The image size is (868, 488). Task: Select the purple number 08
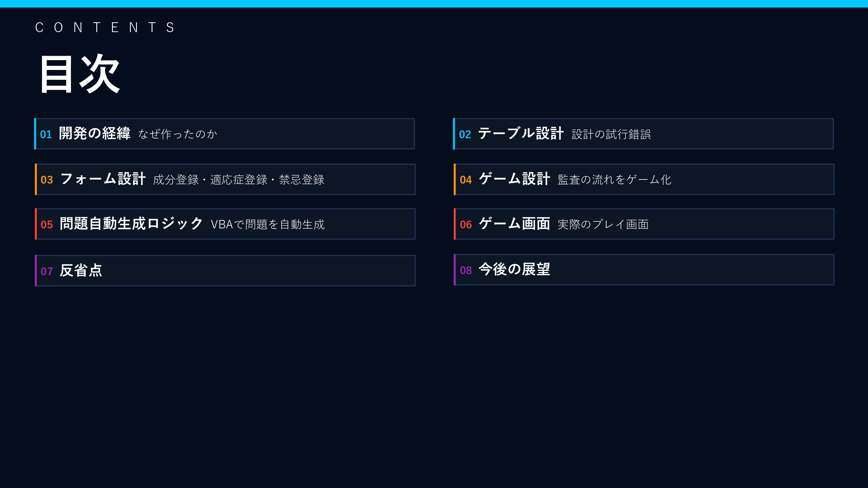(x=466, y=270)
